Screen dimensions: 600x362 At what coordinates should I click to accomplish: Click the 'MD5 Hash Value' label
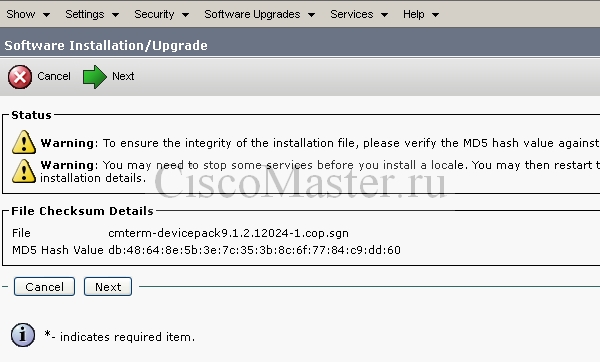58,250
